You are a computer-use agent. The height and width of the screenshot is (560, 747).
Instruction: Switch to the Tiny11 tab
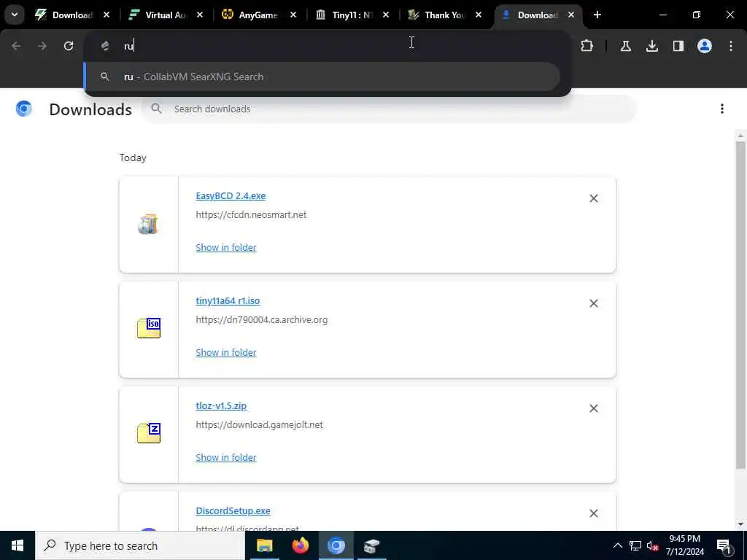[x=351, y=15]
